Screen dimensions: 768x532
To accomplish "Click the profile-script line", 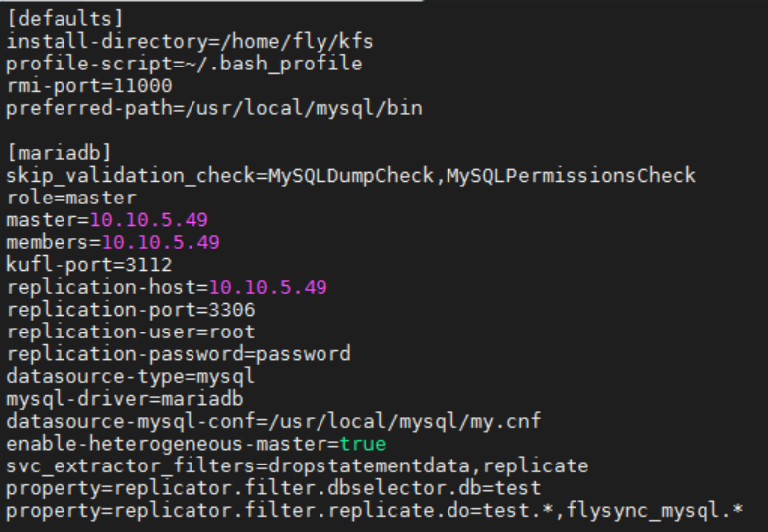I will click(x=184, y=64).
